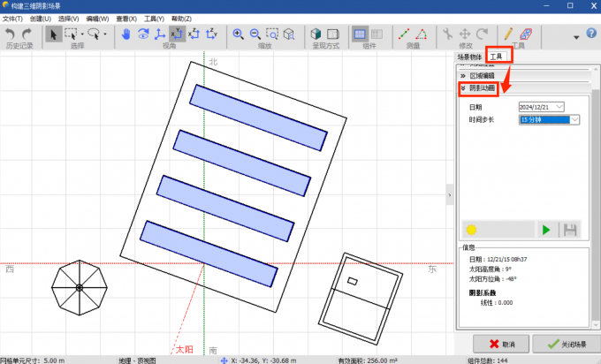Viewport: 601px width, 364px height.
Task: Activate the orbit view eye icon
Action: pos(142,34)
